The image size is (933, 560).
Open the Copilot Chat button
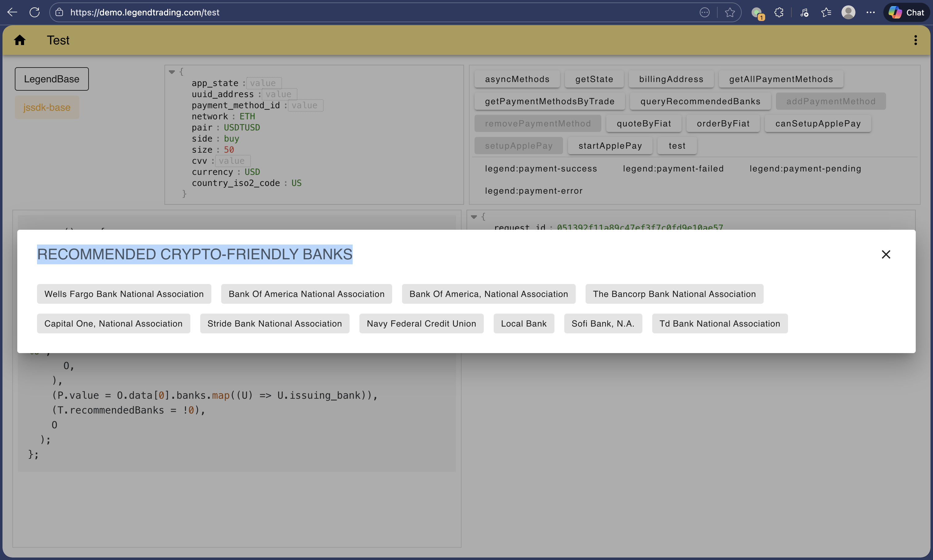[906, 12]
